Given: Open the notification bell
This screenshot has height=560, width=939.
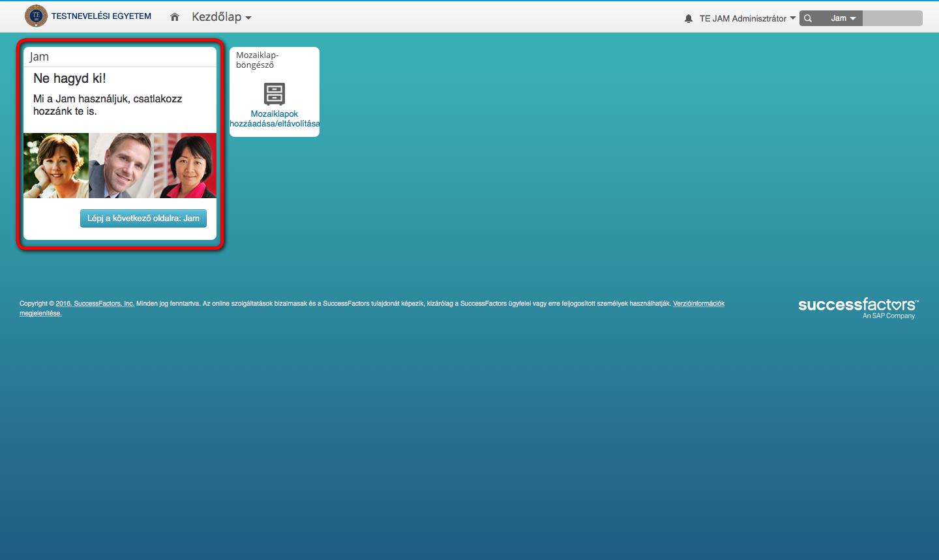Looking at the screenshot, I should (x=688, y=19).
